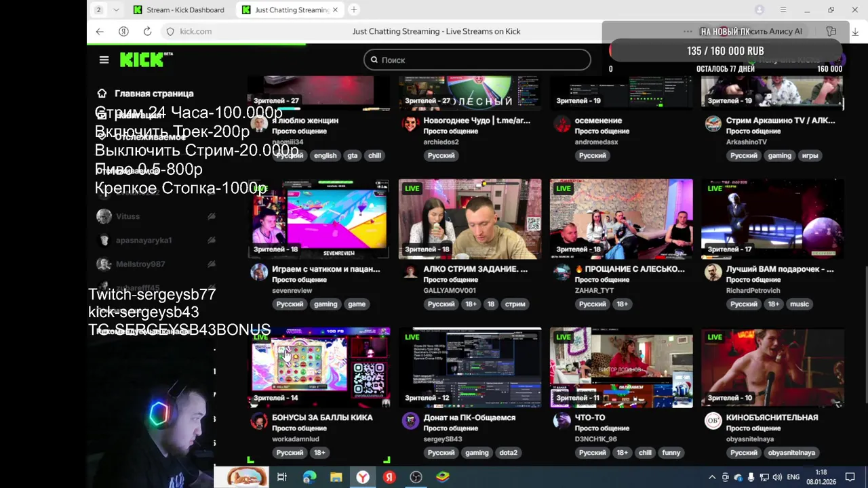Open stream title осеменение
868x488 pixels.
(598, 120)
